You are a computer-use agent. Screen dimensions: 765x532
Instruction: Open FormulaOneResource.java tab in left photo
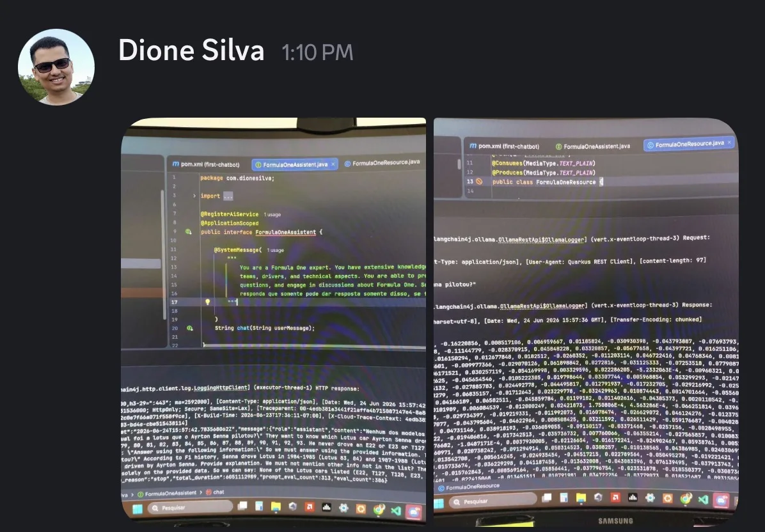pos(382,163)
